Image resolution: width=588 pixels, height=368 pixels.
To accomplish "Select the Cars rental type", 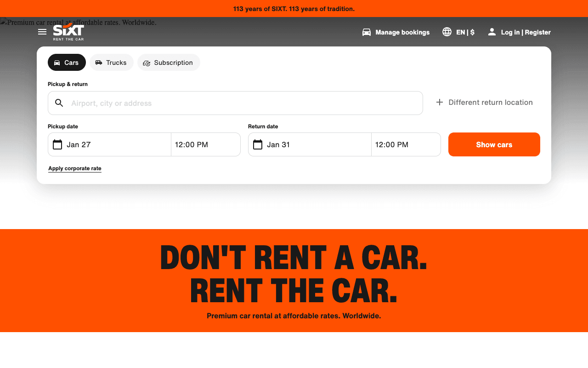I will (67, 62).
